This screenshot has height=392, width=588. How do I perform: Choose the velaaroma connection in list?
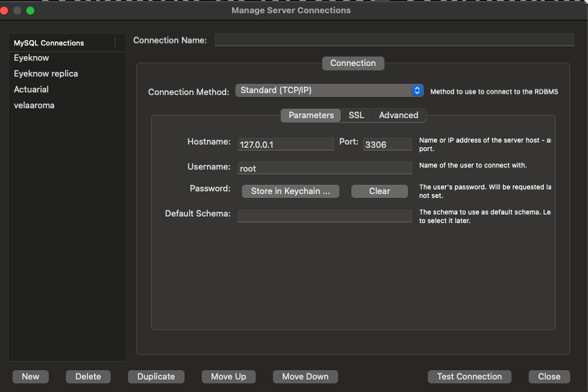(x=34, y=105)
